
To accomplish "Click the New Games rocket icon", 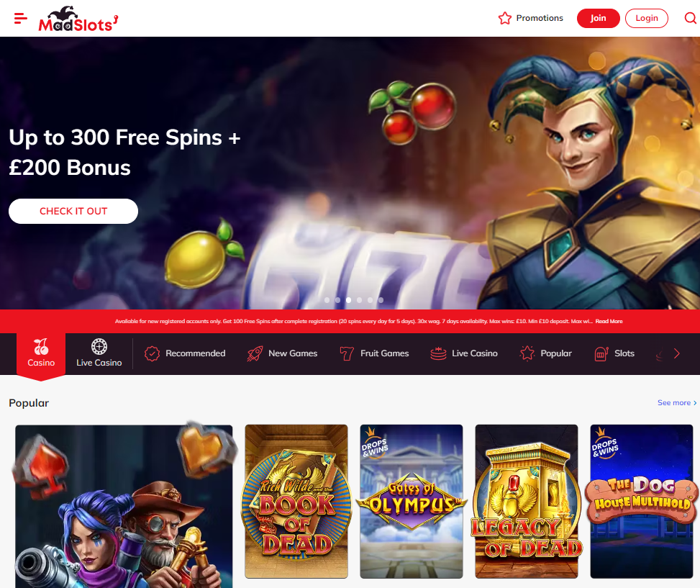I will tap(255, 353).
